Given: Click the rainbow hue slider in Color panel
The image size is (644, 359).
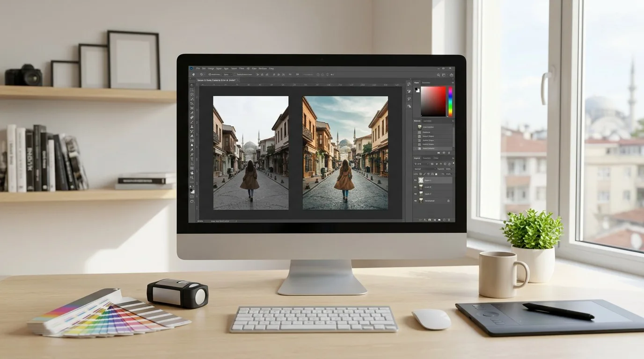Looking at the screenshot, I should [451, 101].
